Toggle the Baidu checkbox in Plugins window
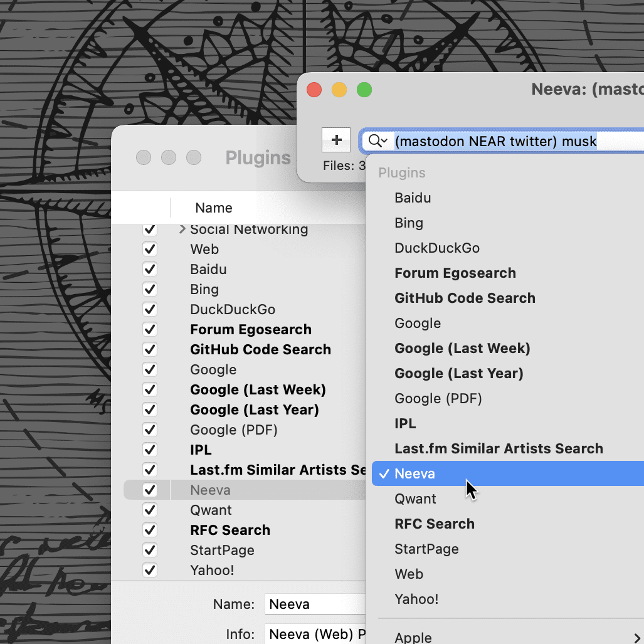644x644 pixels. [150, 270]
